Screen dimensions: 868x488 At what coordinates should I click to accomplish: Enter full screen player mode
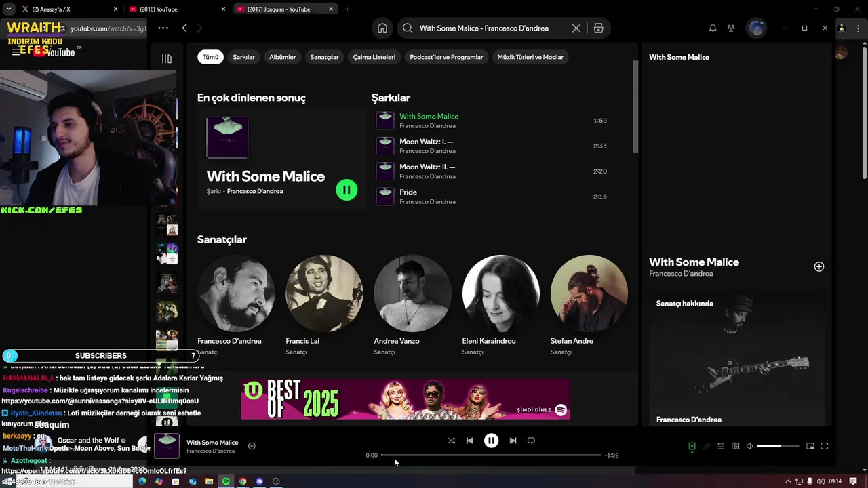[825, 446]
